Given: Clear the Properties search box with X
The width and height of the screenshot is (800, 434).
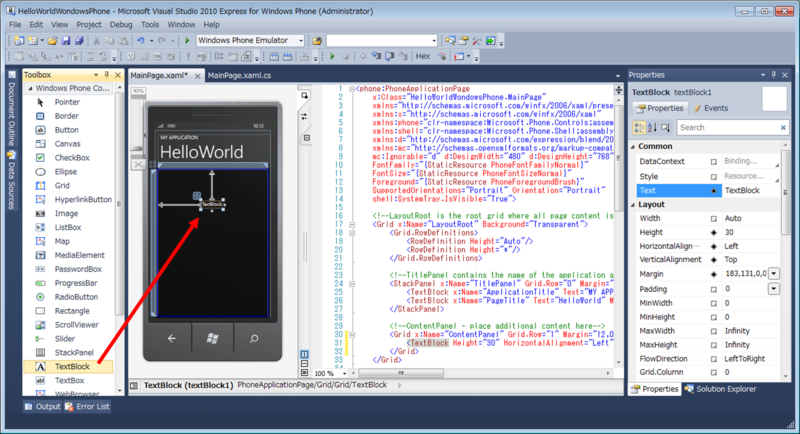Looking at the screenshot, I should pyautogui.click(x=783, y=127).
